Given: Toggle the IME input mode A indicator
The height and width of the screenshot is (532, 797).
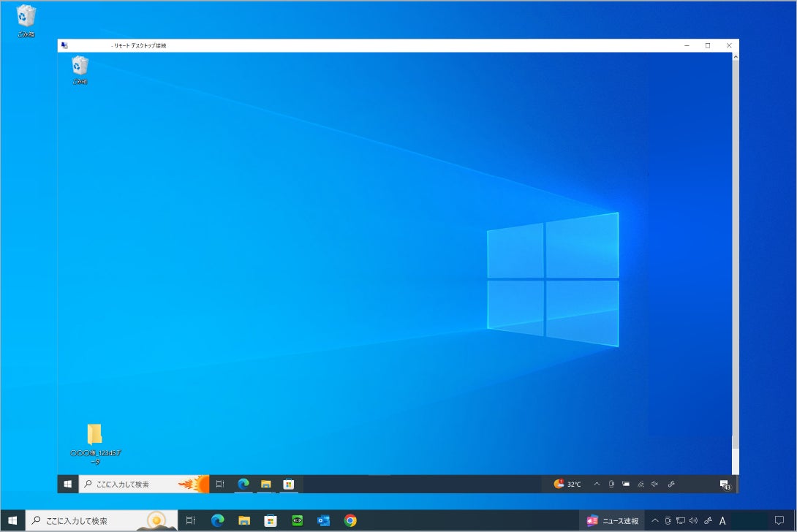Looking at the screenshot, I should point(722,521).
